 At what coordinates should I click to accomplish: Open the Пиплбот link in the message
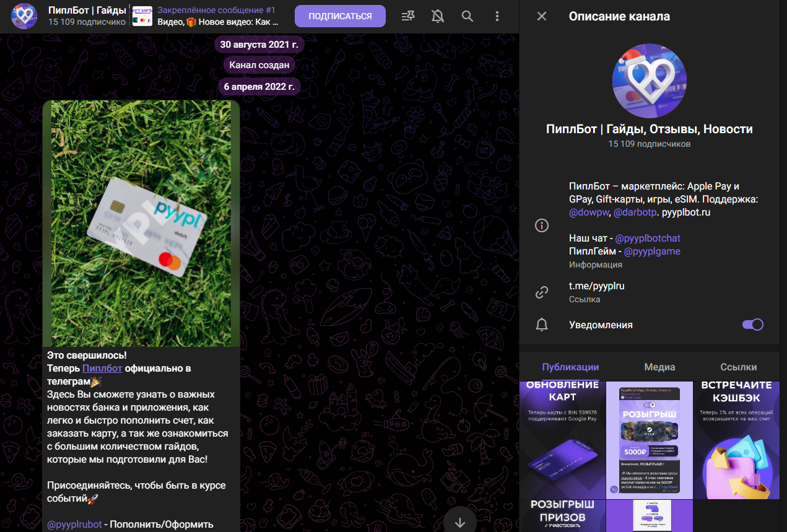point(102,368)
